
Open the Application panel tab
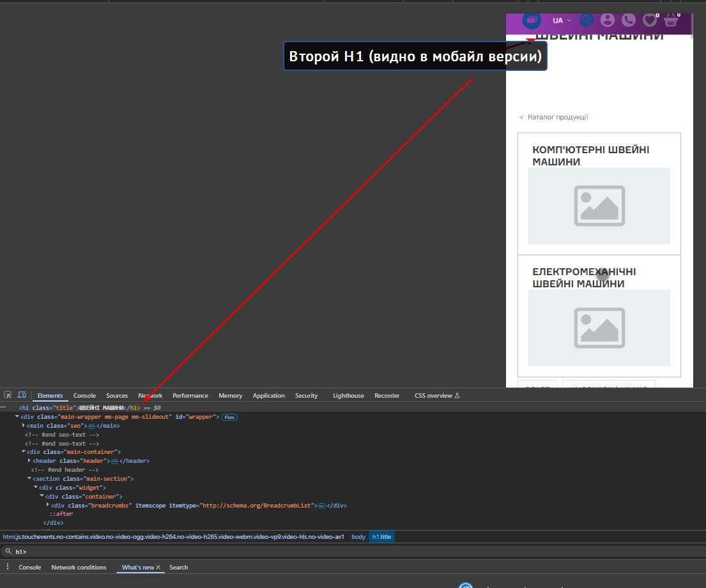click(x=269, y=395)
